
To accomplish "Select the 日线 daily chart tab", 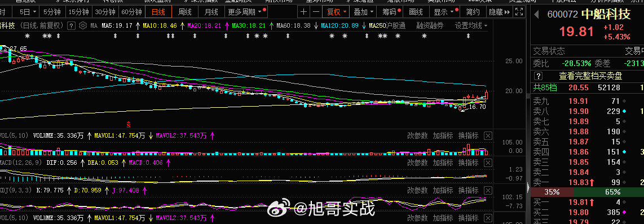I will 158,12.
